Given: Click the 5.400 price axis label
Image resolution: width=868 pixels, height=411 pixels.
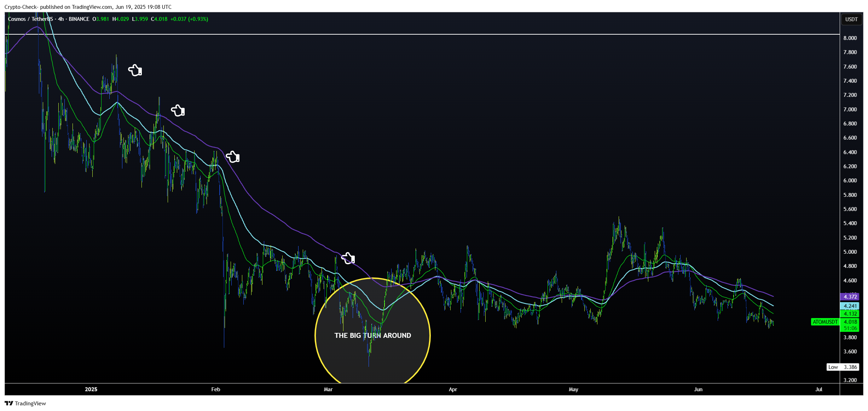Looking at the screenshot, I should 850,223.
